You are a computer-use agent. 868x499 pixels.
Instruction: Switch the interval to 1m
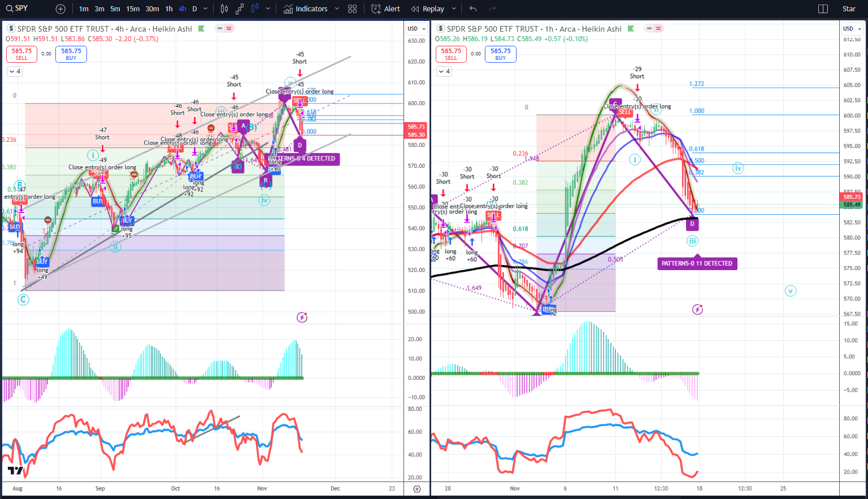click(84, 9)
